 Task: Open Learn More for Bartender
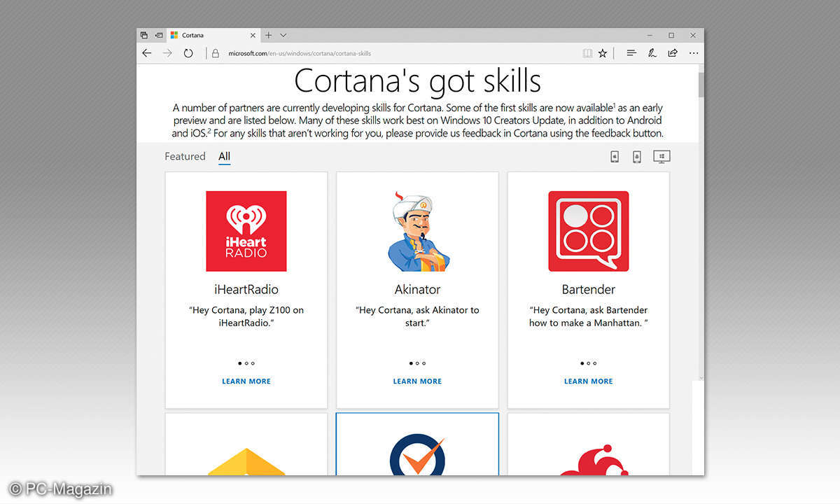588,381
